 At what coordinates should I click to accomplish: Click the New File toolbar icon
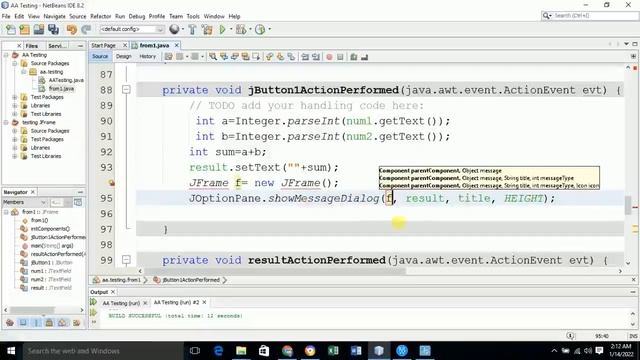click(x=11, y=29)
